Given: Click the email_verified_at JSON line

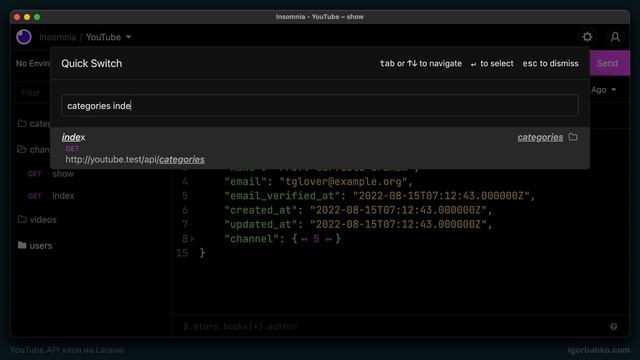Looking at the screenshot, I should [x=380, y=196].
